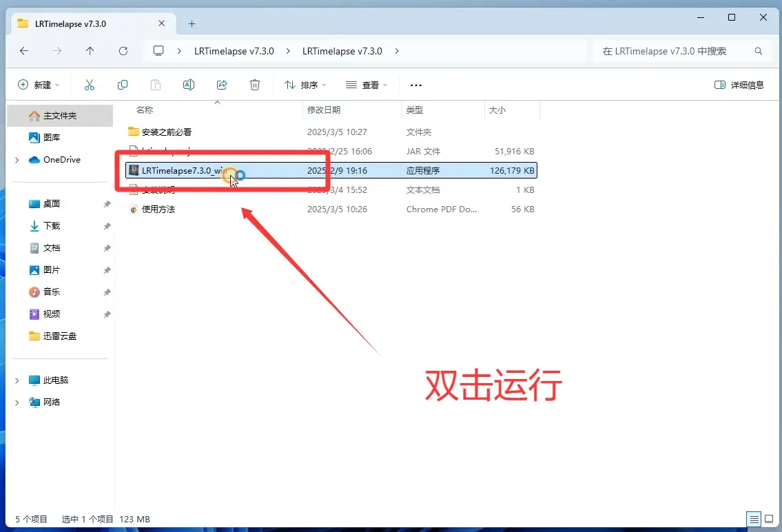The image size is (782, 532).
Task: Go forward with the right arrow
Action: [x=57, y=51]
